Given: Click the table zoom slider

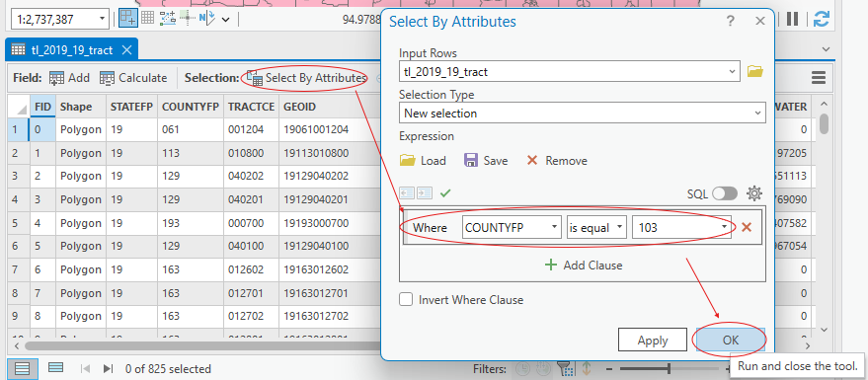Looking at the screenshot, I should (x=670, y=368).
